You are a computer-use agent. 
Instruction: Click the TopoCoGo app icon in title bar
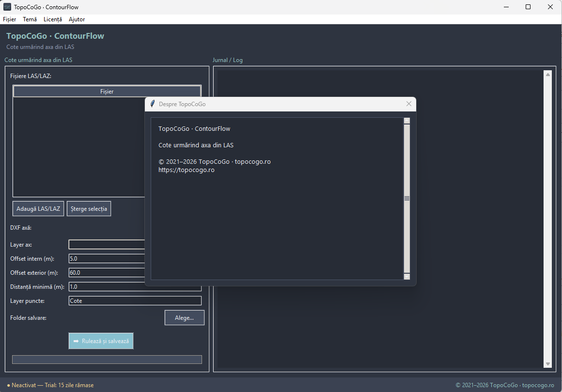tap(7, 7)
